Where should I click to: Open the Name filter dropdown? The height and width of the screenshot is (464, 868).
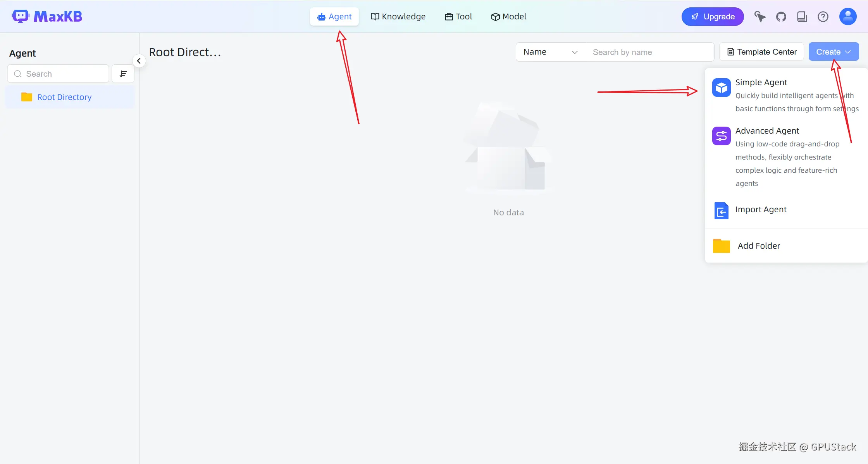tap(550, 52)
